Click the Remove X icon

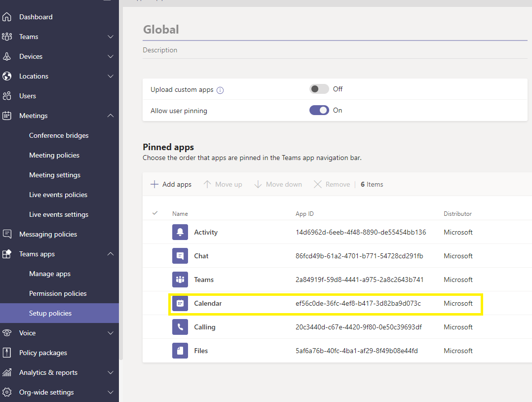pos(318,184)
